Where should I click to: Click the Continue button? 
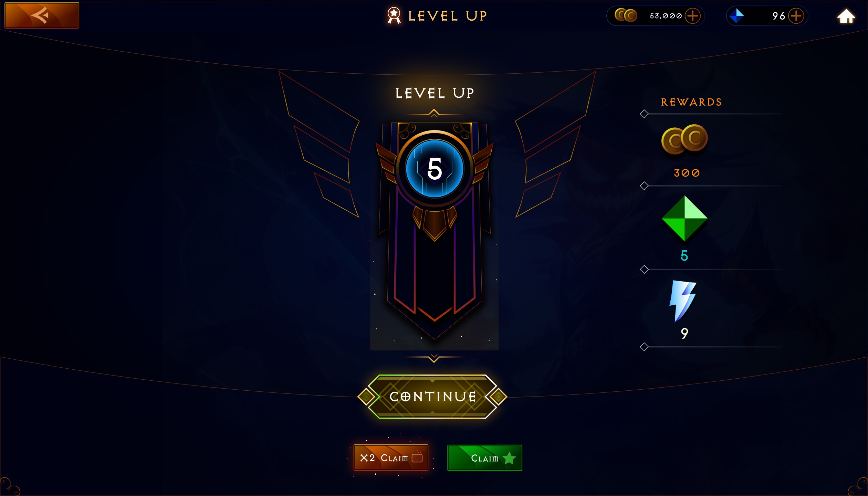point(432,397)
